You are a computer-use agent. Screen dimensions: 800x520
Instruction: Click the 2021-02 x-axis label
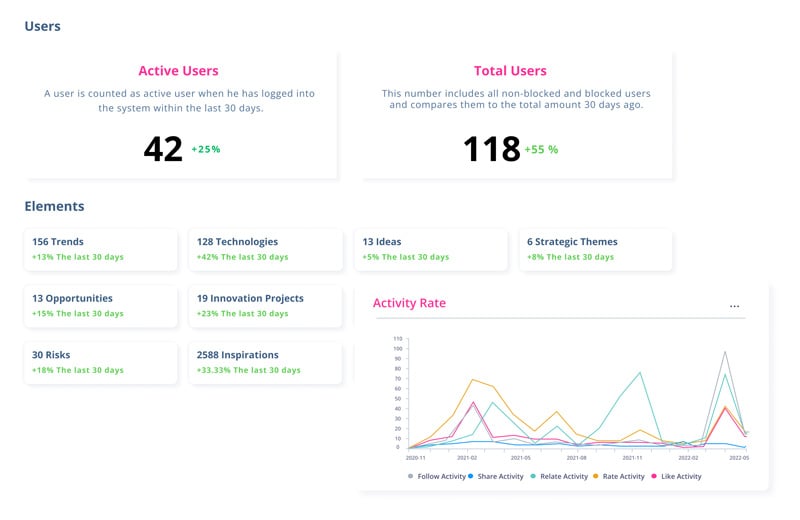(467, 458)
